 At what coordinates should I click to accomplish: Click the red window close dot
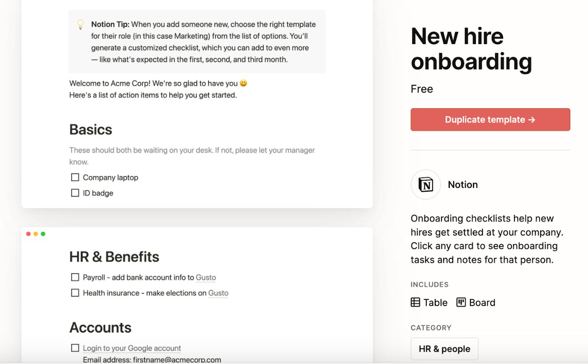click(x=29, y=234)
